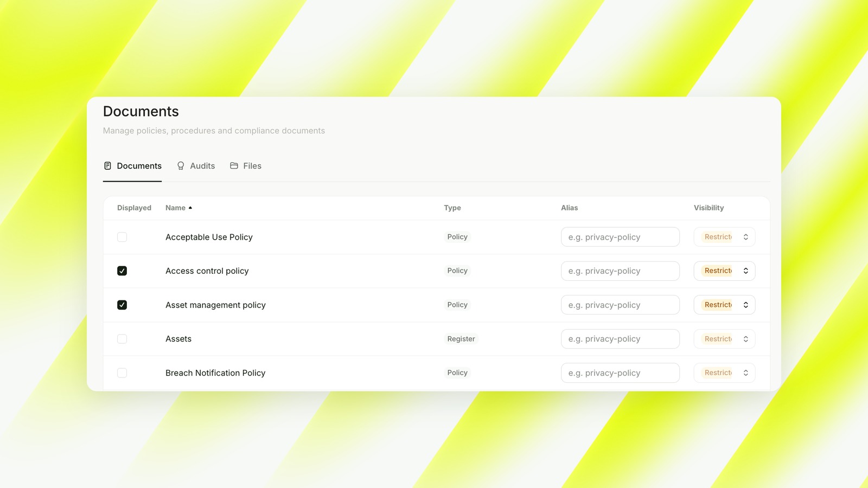Enable the Assets displayed checkbox
The image size is (868, 488).
(122, 339)
